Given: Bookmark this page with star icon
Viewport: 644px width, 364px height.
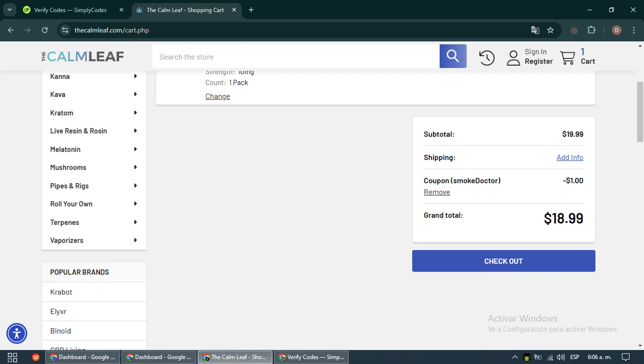Looking at the screenshot, I should coord(550,30).
